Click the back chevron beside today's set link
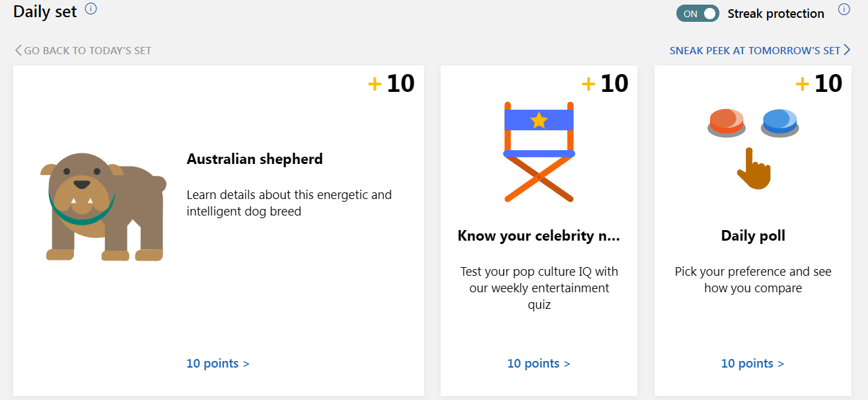868x400 pixels. 17,50
